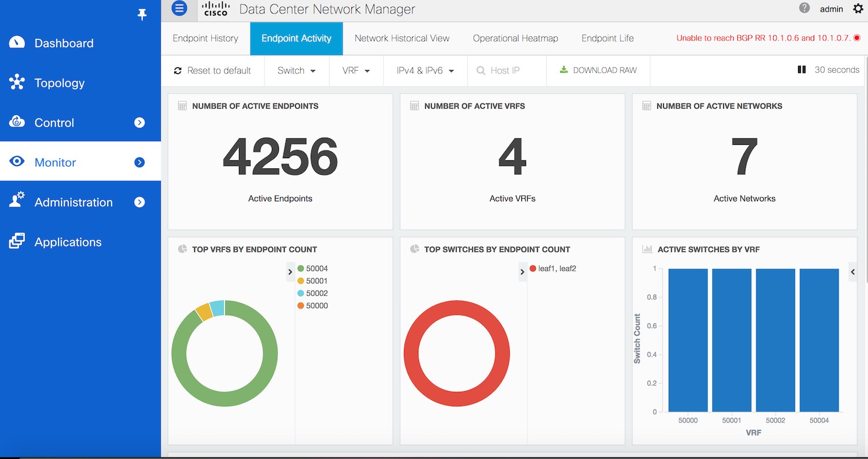
Task: Expand the Administration menu arrow
Action: click(139, 202)
